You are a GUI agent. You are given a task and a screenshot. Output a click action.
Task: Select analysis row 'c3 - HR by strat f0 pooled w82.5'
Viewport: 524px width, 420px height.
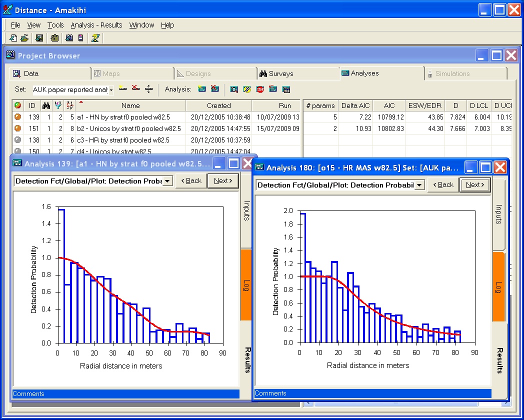coord(156,140)
